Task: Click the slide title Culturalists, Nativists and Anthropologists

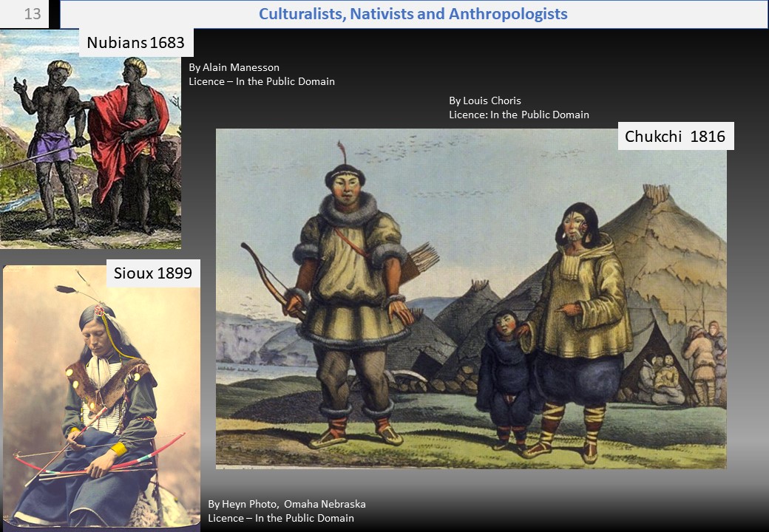Action: tap(413, 14)
